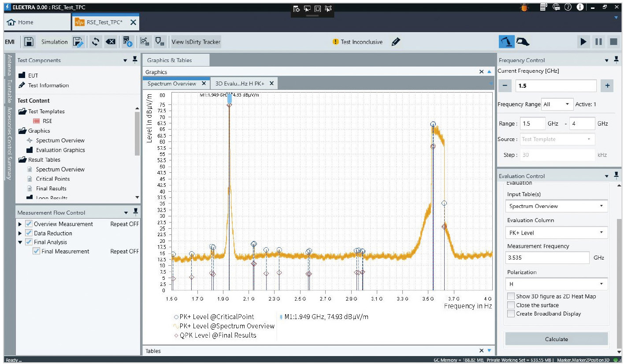624x364 pixels.
Task: Collapse the Final Analysis tree node
Action: pos(20,242)
